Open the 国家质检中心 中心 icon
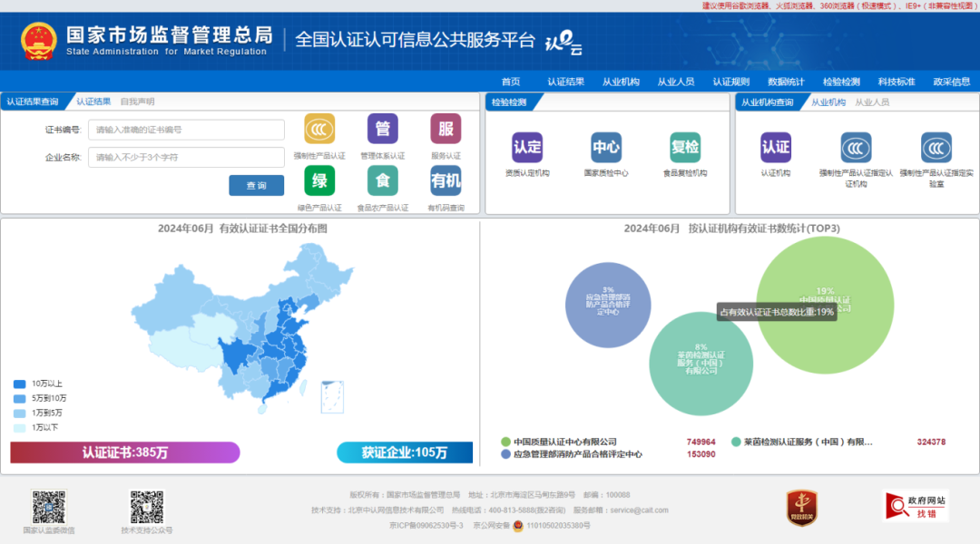The image size is (980, 544). point(605,145)
